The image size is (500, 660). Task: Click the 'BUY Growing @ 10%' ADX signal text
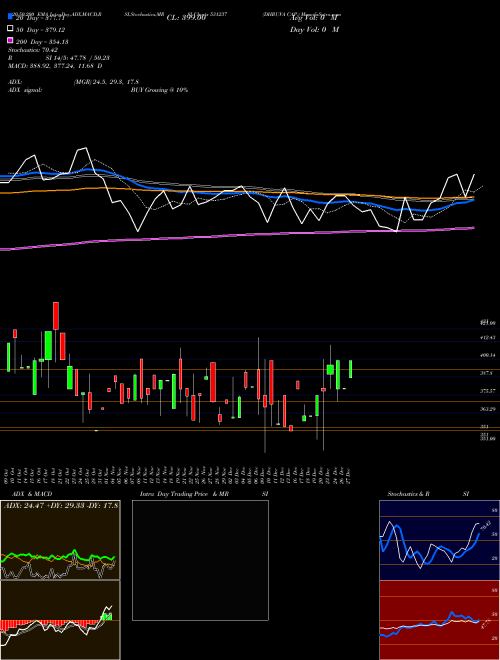(159, 90)
